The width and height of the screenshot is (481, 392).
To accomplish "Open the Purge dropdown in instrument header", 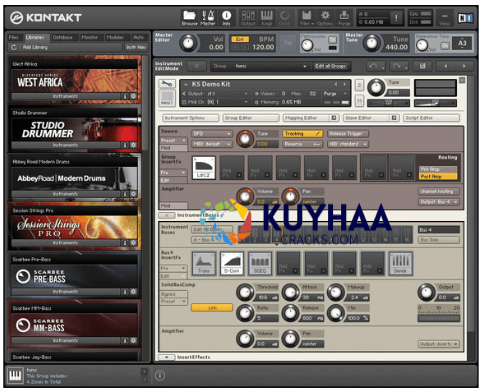I will tap(336, 94).
